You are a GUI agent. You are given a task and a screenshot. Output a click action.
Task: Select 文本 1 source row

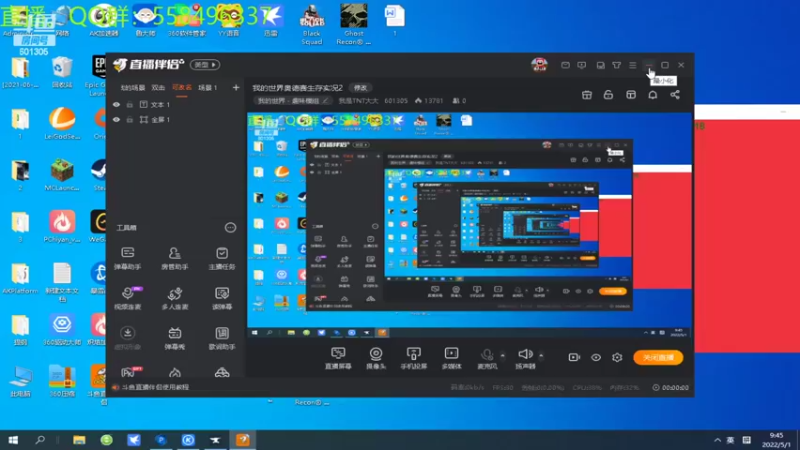coord(176,105)
